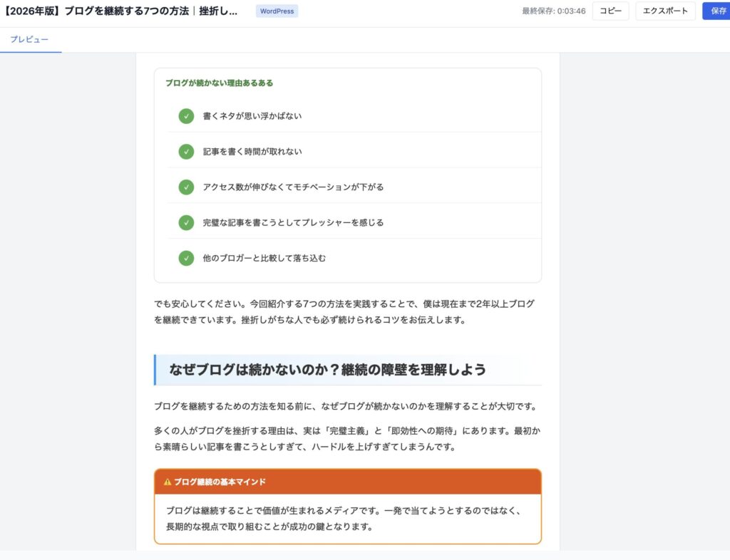
Task: Click the check icon beside 他のブロガーと比較して落ち込む
Action: 186,258
